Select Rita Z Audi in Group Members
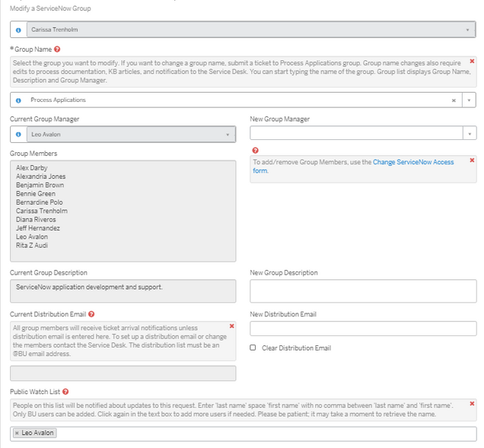484x448 pixels. tap(32, 246)
